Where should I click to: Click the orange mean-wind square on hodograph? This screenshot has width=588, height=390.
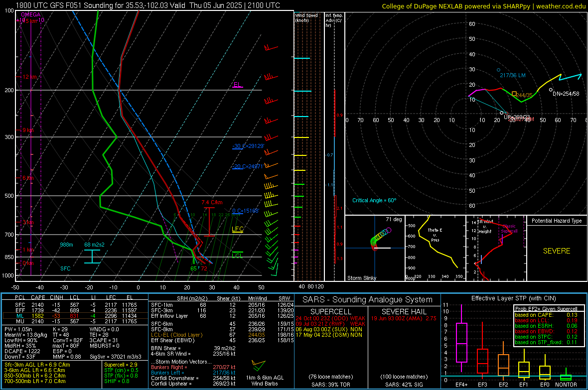514,94
